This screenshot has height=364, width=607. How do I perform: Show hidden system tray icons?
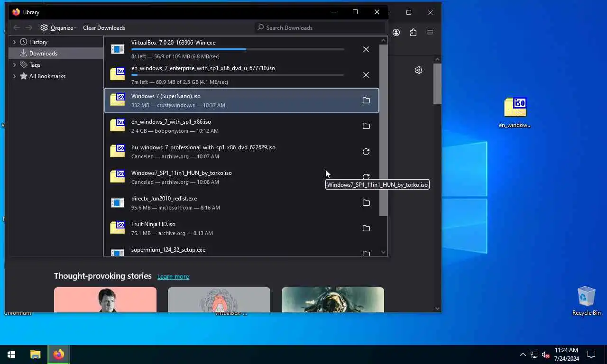pyautogui.click(x=523, y=354)
